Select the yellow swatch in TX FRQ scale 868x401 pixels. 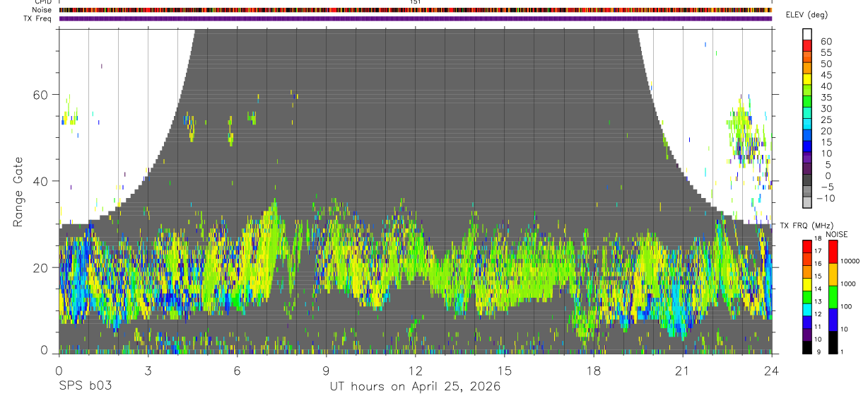[x=807, y=284]
